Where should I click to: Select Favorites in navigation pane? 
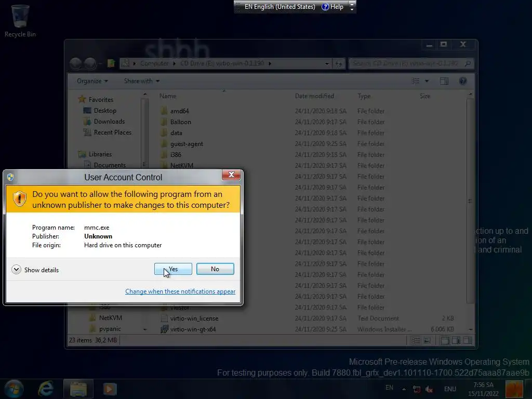pyautogui.click(x=101, y=99)
